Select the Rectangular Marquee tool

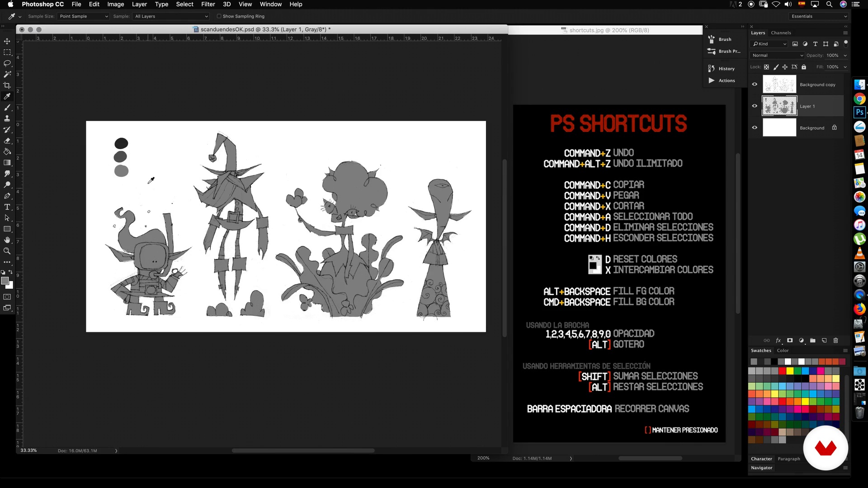7,52
